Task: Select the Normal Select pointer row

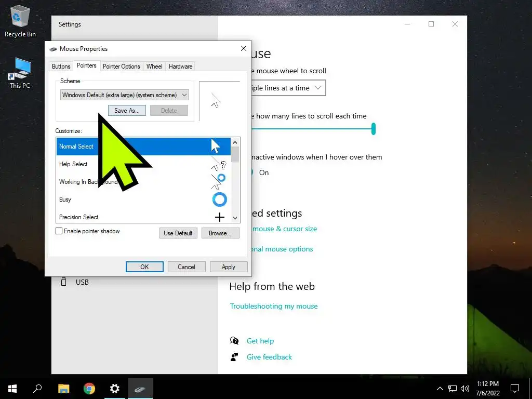Action: [143, 146]
